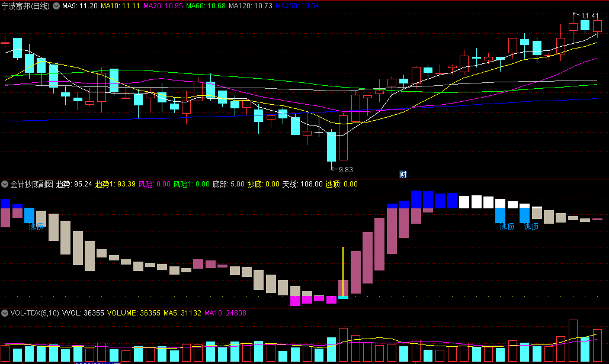609x364 pixels.
Task: Click the 9.83 low price label
Action: point(345,170)
